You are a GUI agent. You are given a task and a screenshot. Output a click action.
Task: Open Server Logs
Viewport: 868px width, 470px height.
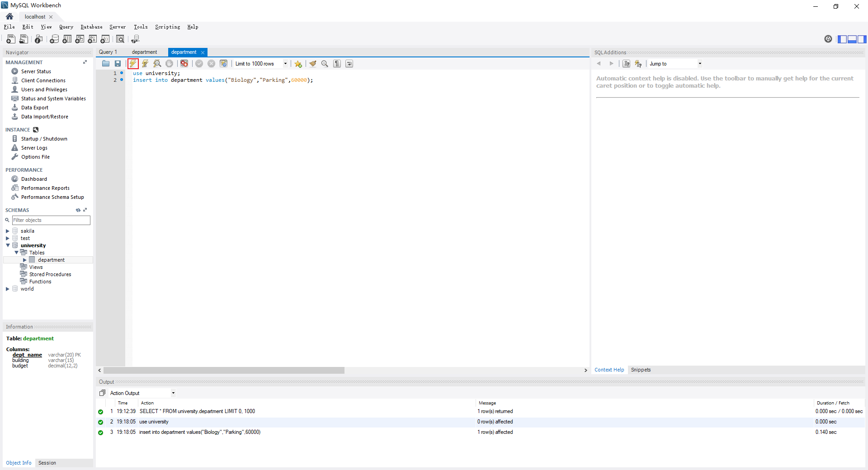point(34,148)
